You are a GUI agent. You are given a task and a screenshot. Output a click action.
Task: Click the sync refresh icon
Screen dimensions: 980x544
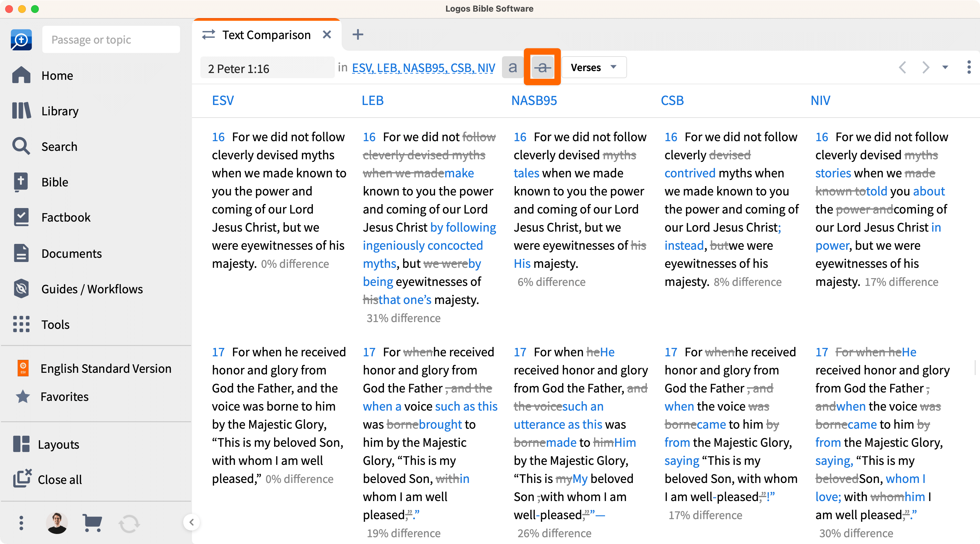[129, 524]
